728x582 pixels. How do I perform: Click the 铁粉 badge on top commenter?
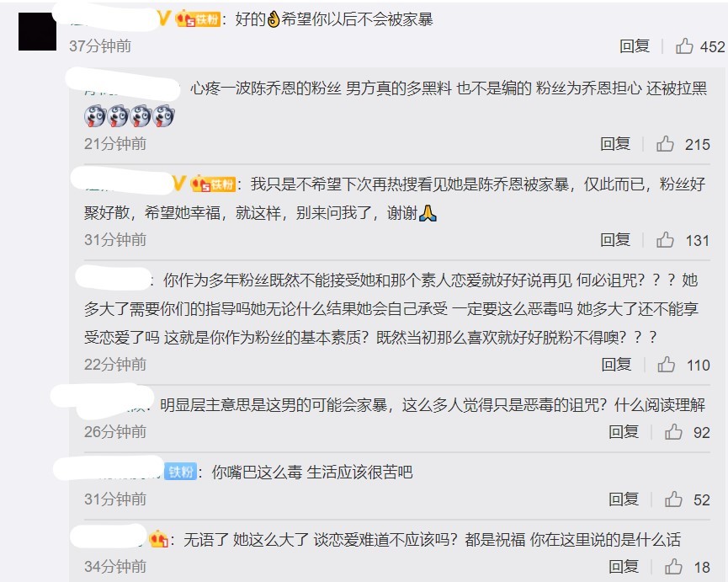(x=198, y=19)
